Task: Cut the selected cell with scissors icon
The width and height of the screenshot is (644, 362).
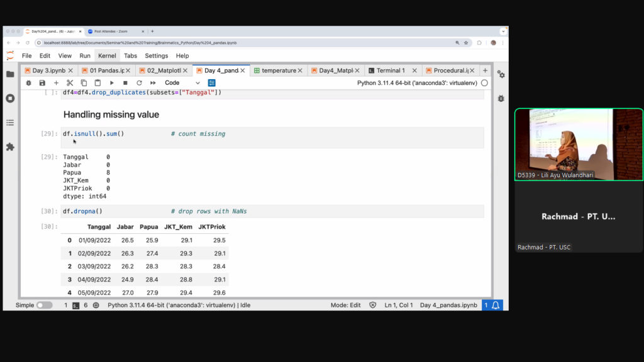Action: [x=70, y=83]
